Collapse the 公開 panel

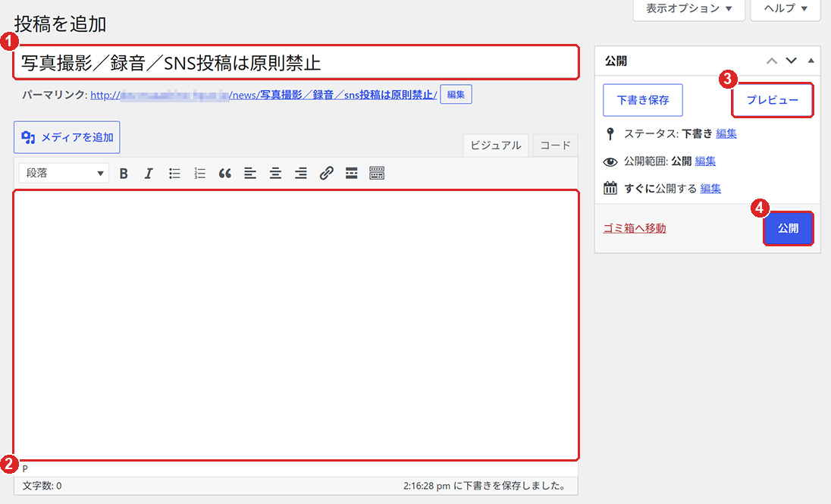point(811,61)
